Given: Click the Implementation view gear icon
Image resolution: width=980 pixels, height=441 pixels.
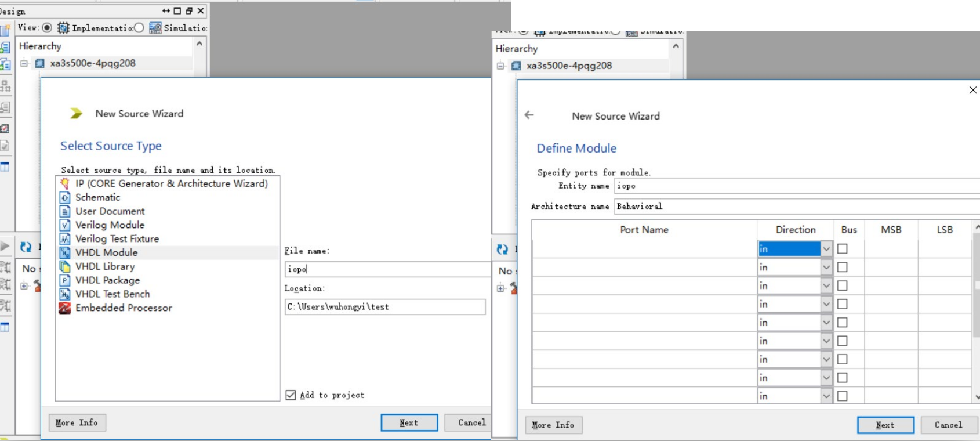Looking at the screenshot, I should click(x=63, y=28).
